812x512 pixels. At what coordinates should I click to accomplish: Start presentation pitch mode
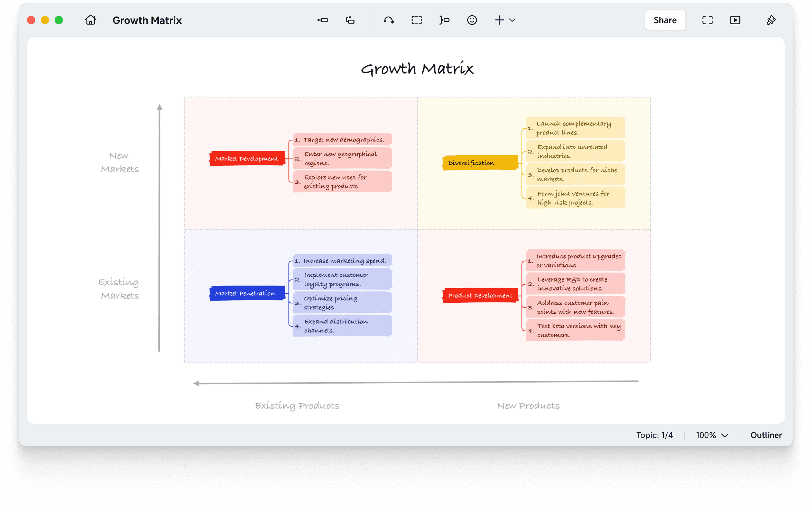pyautogui.click(x=735, y=20)
